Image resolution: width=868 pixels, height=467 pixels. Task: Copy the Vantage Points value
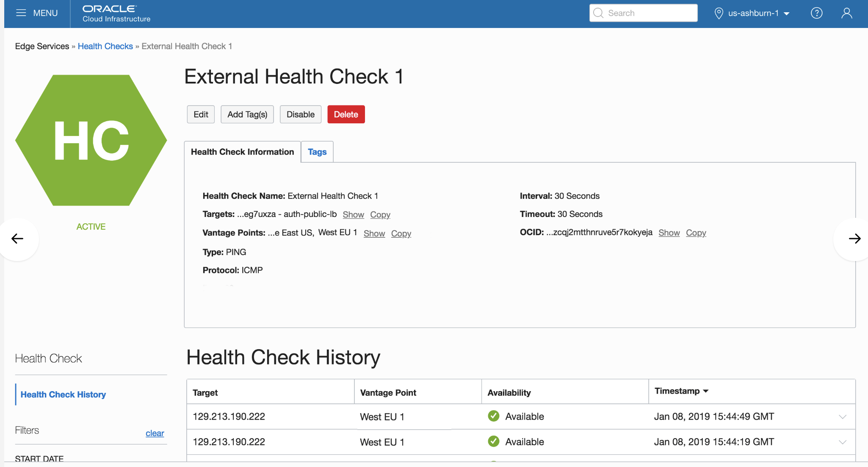click(x=401, y=233)
